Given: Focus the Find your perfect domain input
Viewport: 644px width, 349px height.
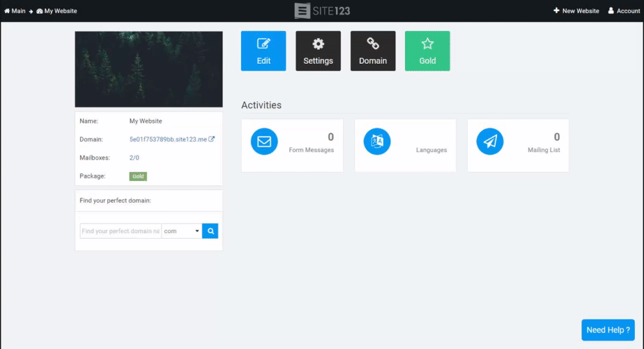Looking at the screenshot, I should 121,231.
